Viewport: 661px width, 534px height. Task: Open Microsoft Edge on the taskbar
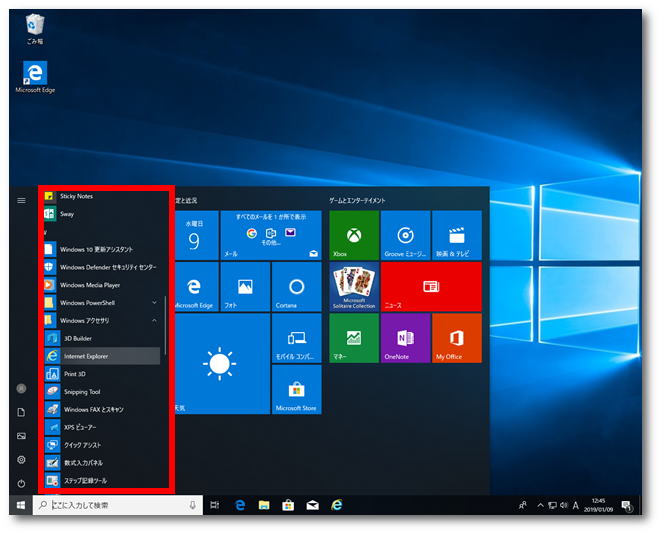[x=240, y=505]
